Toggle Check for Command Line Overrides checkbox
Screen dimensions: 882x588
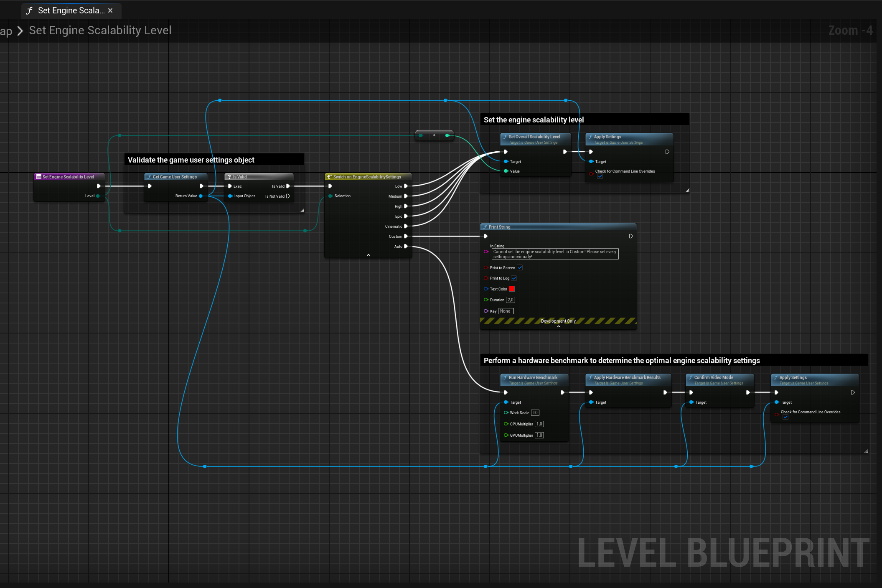point(600,176)
